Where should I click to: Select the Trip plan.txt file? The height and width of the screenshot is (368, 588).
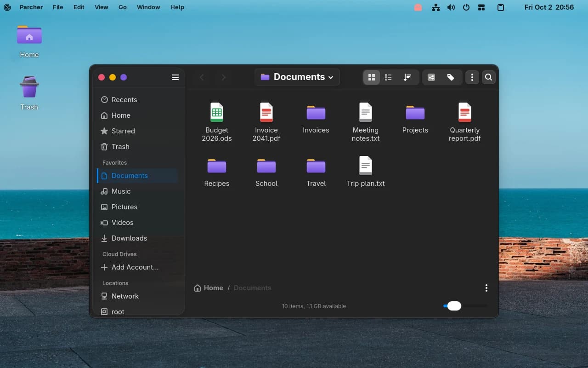pyautogui.click(x=366, y=172)
